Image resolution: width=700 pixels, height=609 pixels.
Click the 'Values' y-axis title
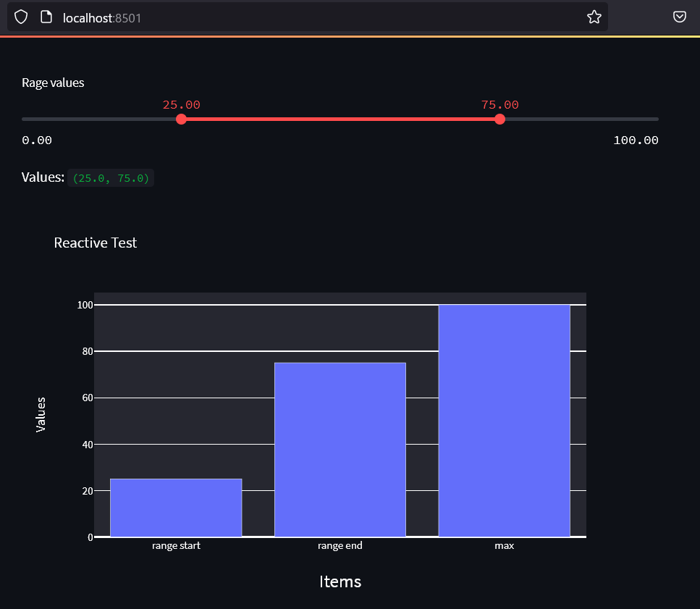click(x=41, y=414)
